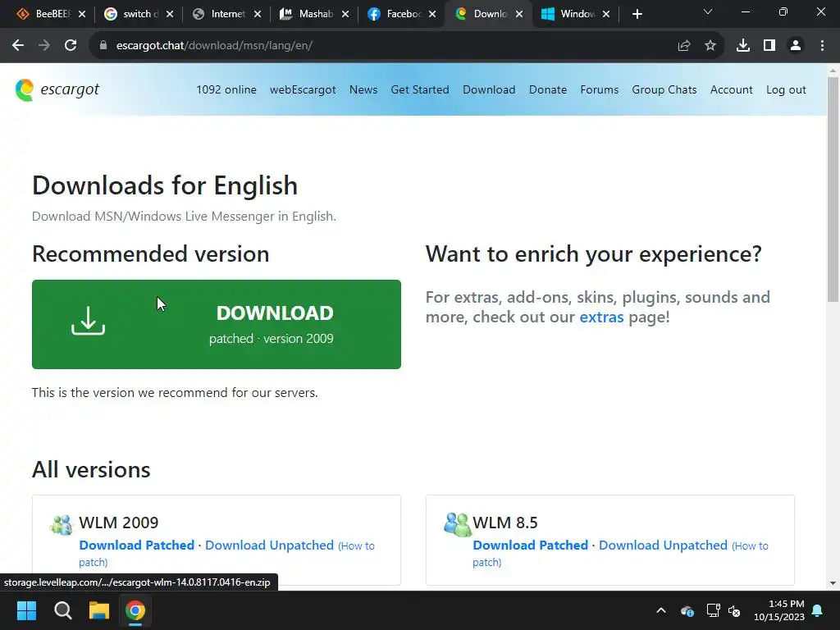Click the WLM 2009 messenger icon

[61, 524]
